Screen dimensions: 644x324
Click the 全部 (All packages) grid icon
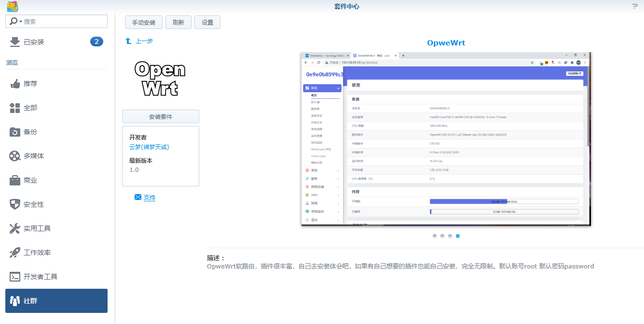tap(14, 108)
